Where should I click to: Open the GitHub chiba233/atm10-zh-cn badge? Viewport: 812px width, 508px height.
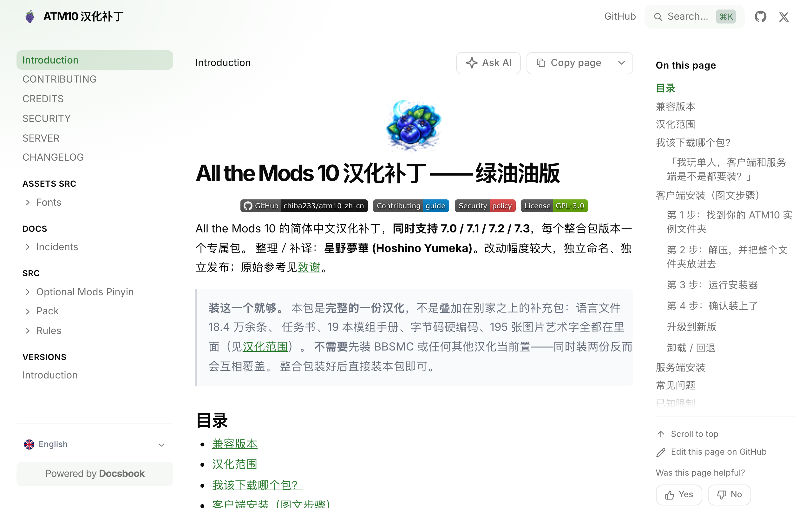point(304,206)
